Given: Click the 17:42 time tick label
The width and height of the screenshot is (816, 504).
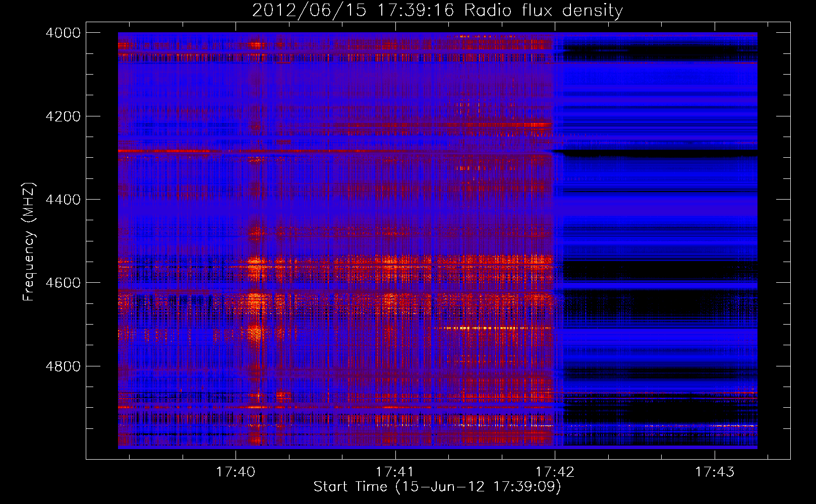Looking at the screenshot, I should coord(555,472).
